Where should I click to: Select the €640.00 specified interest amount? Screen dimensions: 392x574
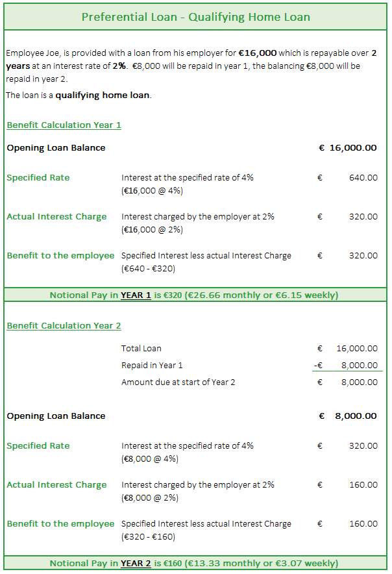(348, 177)
